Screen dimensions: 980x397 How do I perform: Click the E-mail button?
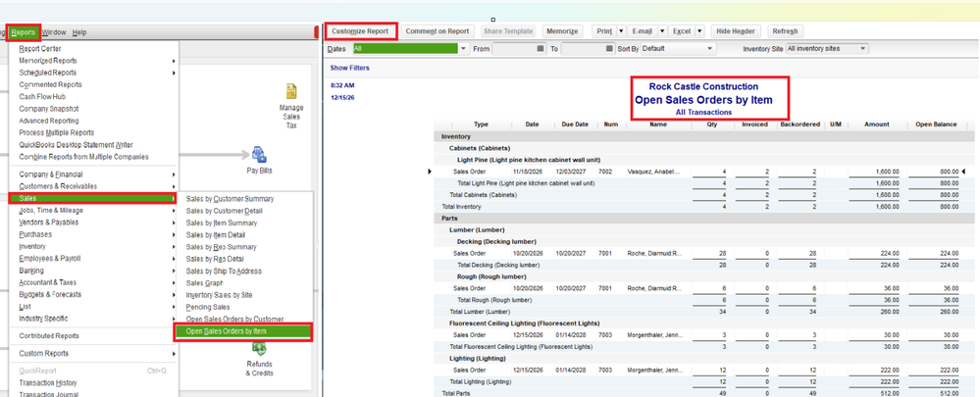(642, 31)
